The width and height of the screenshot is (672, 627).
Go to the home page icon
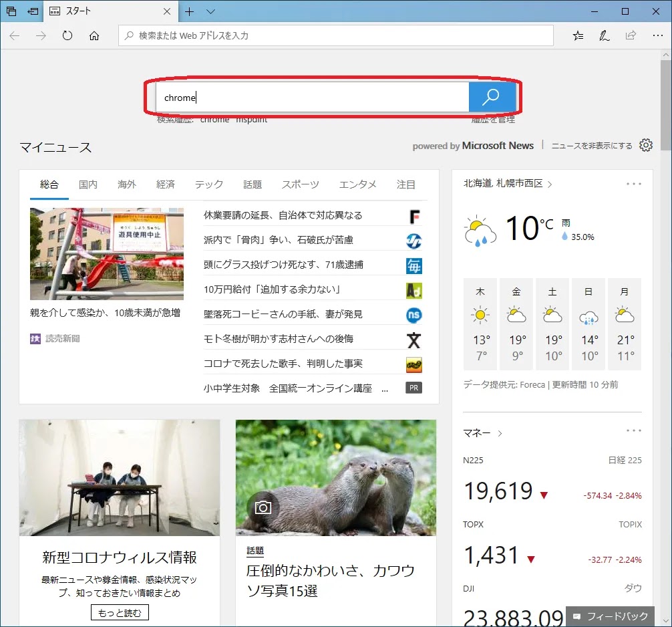94,35
